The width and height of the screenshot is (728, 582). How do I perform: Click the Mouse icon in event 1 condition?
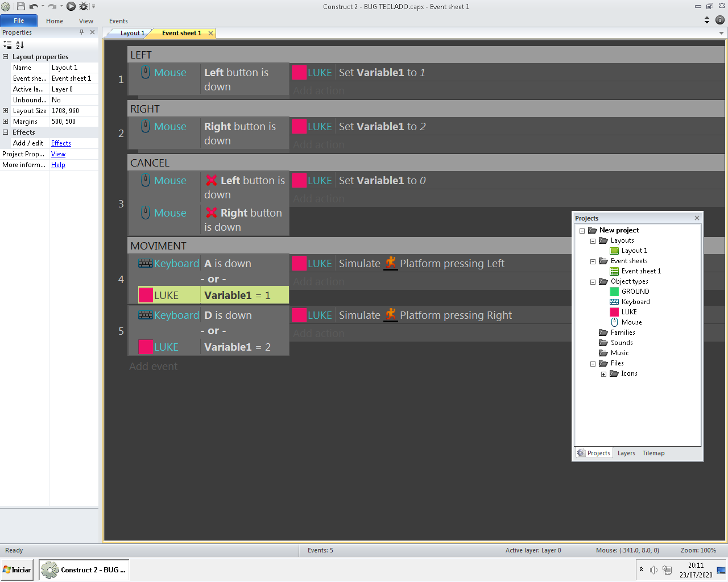point(146,72)
